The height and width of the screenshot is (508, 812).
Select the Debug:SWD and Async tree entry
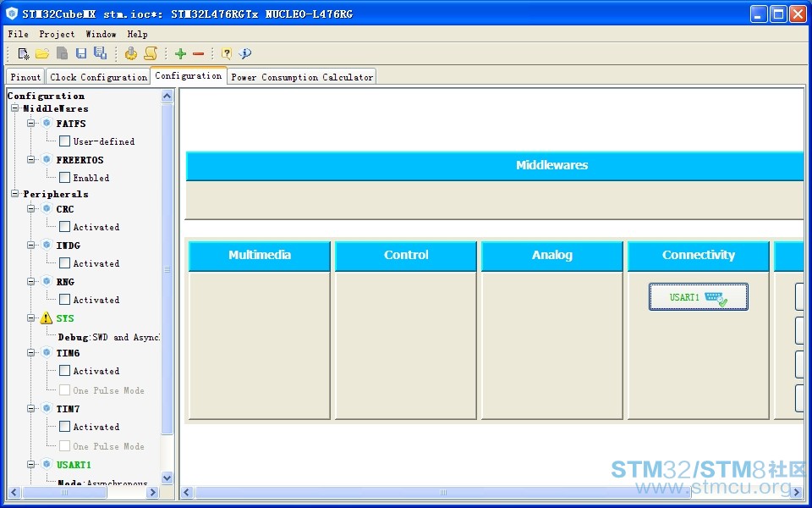pos(109,337)
